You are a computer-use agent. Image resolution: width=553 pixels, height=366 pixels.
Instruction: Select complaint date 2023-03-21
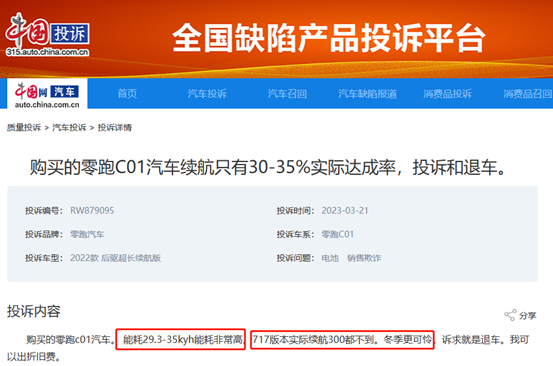[345, 211]
